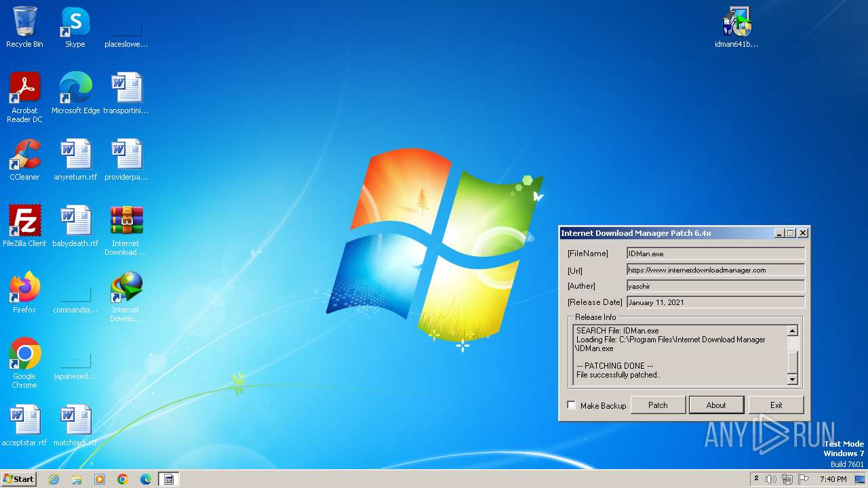
Task: Show hidden system tray icons
Action: 756,479
